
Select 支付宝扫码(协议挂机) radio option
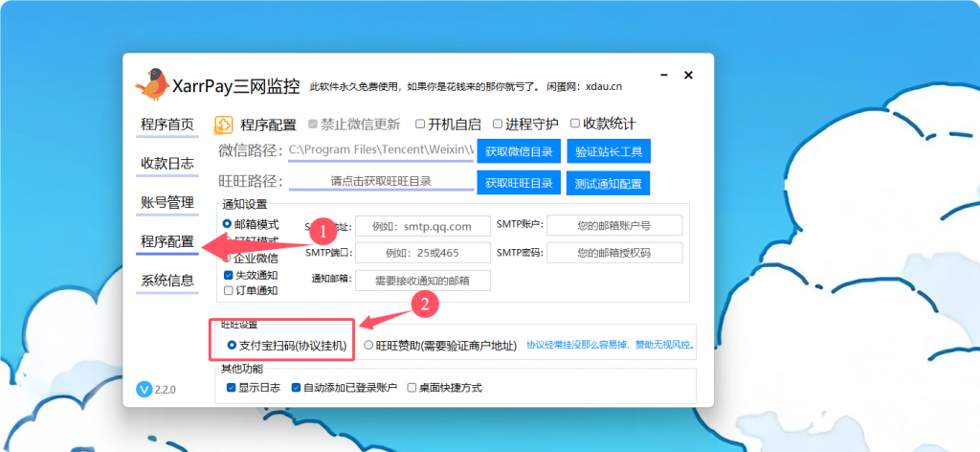click(232, 345)
